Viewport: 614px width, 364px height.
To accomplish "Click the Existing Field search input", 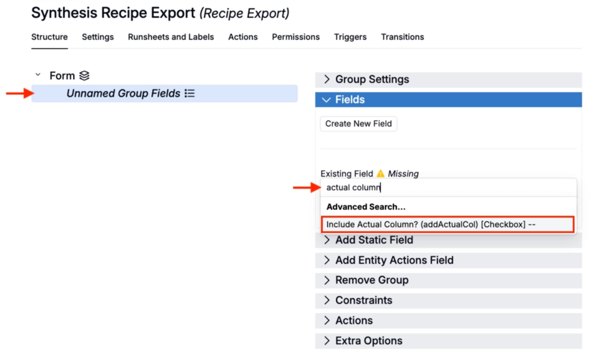I will point(447,188).
